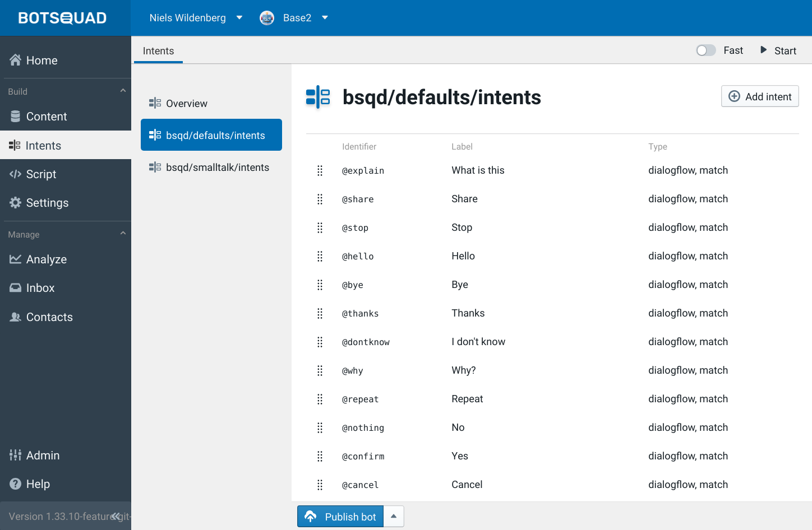Toggle the Fast mode switch

click(x=705, y=50)
